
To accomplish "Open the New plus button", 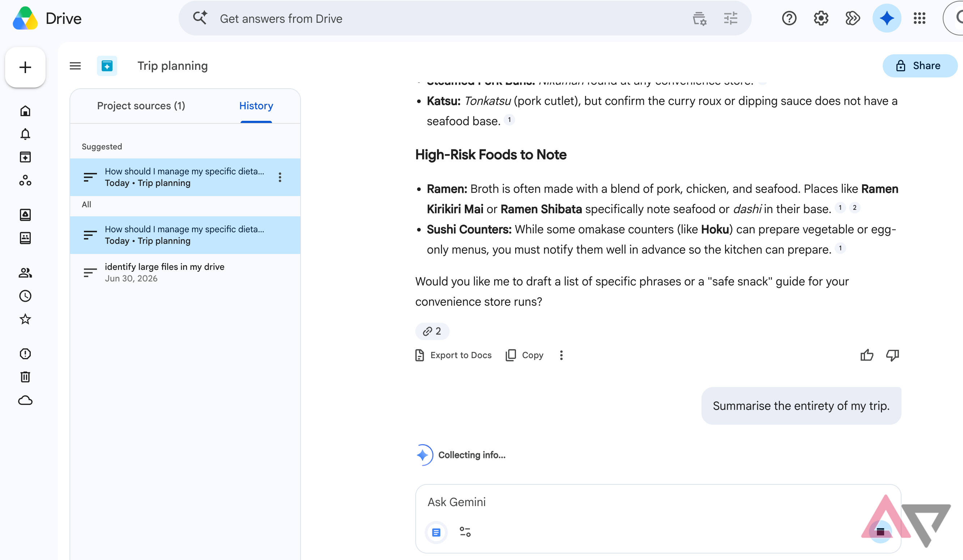I will (x=25, y=67).
